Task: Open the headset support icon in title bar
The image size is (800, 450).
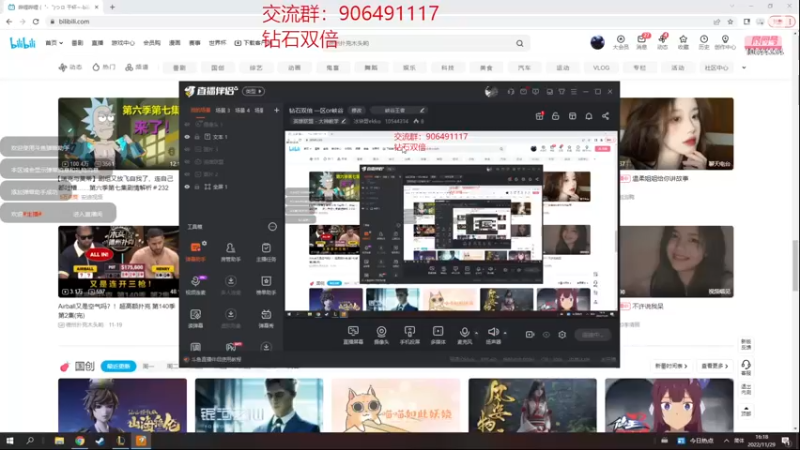Action: coord(511,91)
